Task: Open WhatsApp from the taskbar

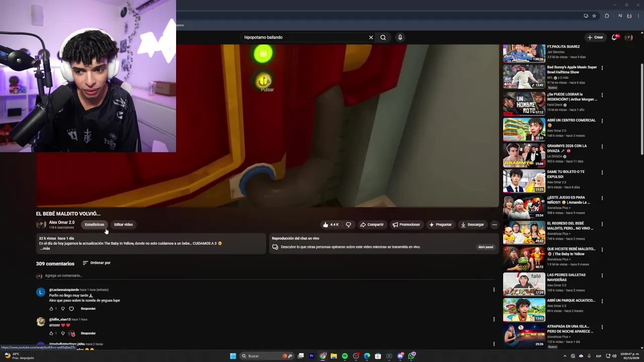Action: (411, 356)
